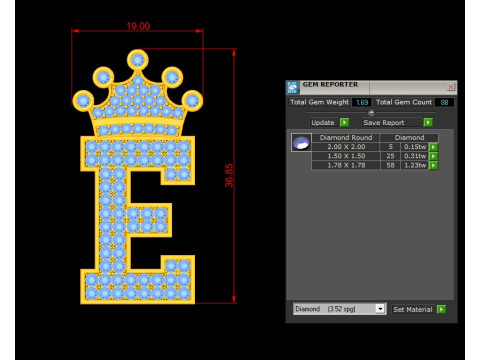Click the Diamond column header
This screenshot has height=360, width=480.
point(409,137)
